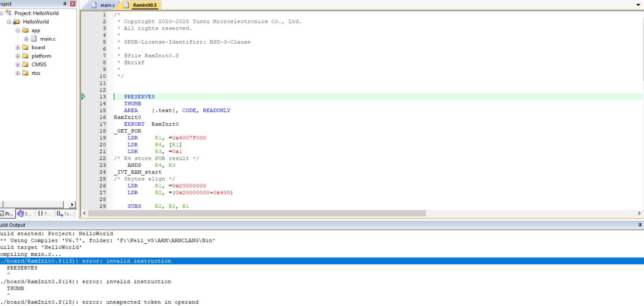This screenshot has height=306, width=644.
Task: Collapse the app folder
Action: coord(18,30)
